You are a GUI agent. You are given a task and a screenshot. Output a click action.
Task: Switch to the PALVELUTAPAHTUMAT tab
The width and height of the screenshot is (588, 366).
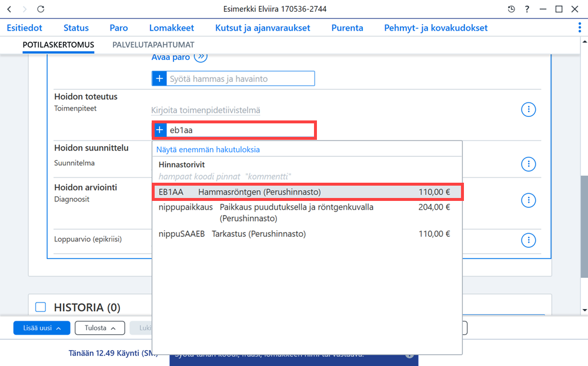153,45
